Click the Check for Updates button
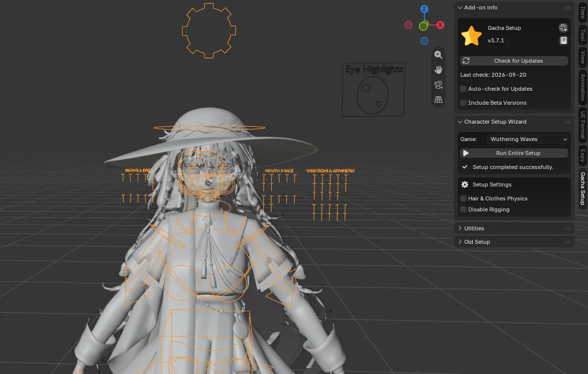The image size is (588, 374). (x=514, y=61)
